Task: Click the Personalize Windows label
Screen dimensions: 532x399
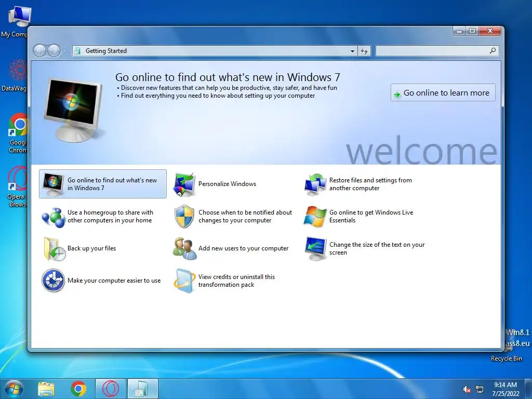Action: click(227, 184)
